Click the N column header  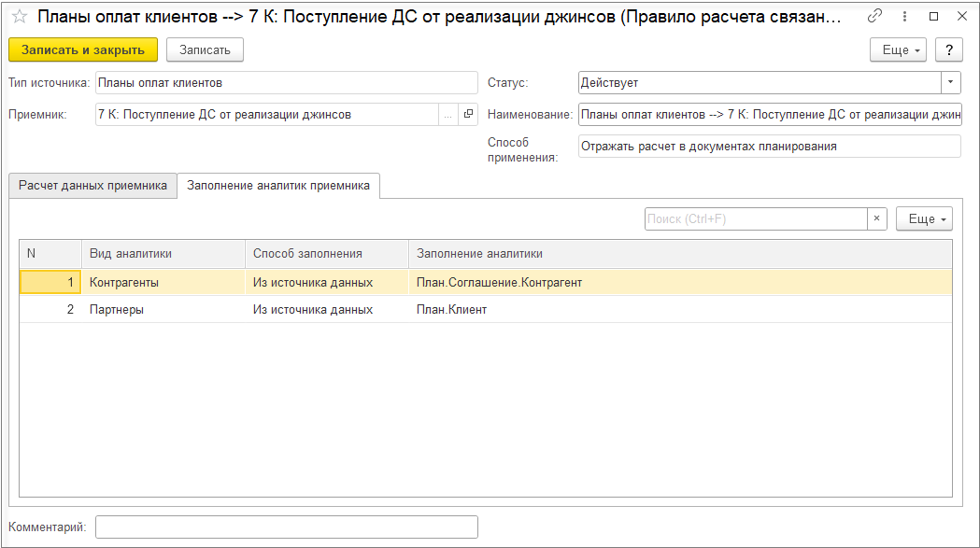tap(50, 254)
